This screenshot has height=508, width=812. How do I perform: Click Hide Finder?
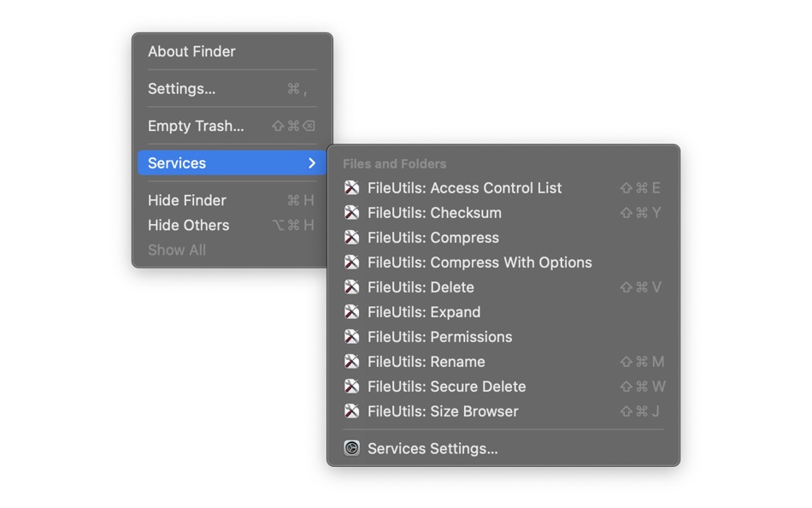(x=186, y=200)
